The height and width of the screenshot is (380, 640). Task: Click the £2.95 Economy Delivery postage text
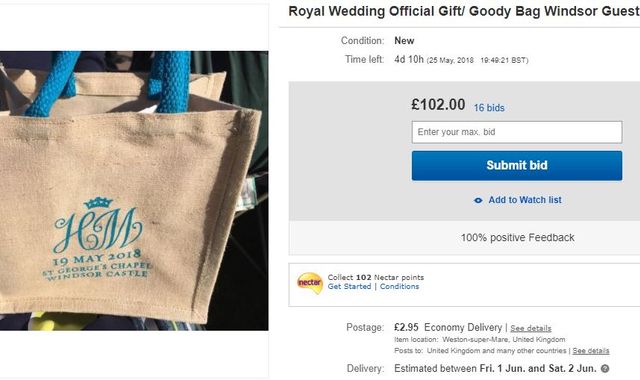448,328
